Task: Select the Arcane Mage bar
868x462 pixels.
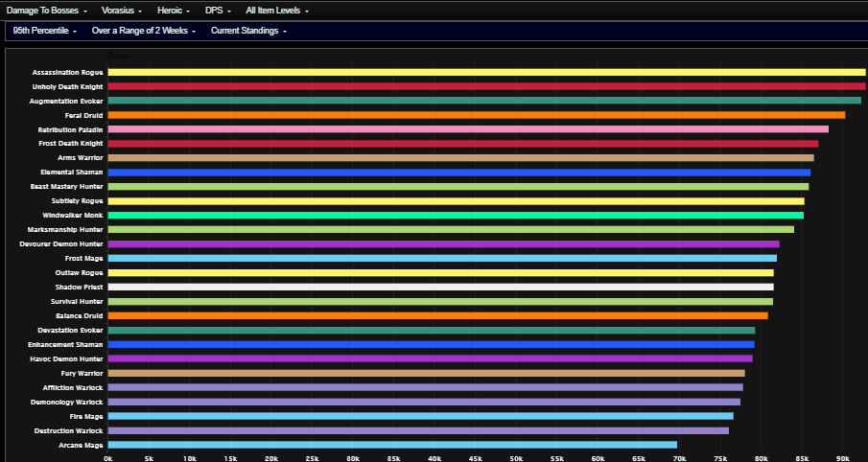Action: [x=392, y=445]
